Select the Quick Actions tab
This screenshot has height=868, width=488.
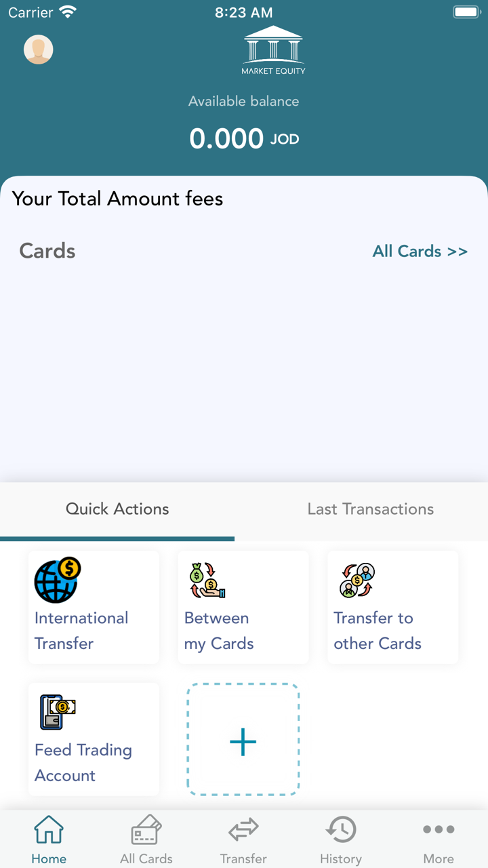(117, 509)
